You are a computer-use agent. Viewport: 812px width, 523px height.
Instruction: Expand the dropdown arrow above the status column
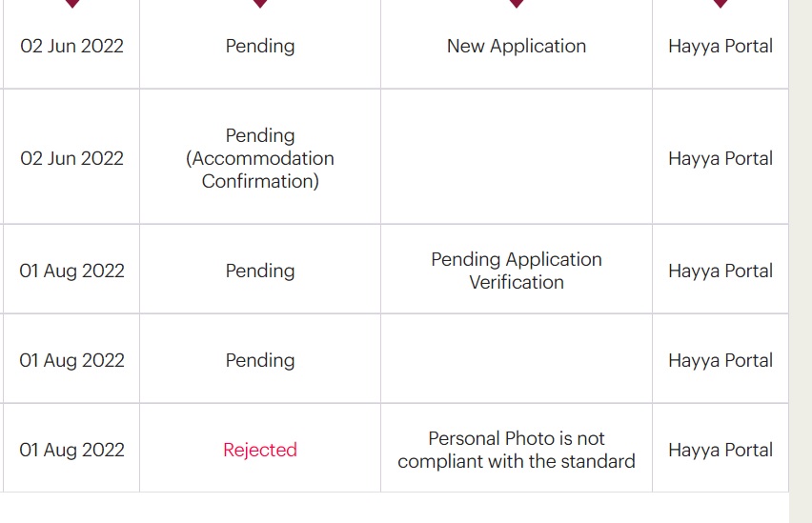point(260,4)
